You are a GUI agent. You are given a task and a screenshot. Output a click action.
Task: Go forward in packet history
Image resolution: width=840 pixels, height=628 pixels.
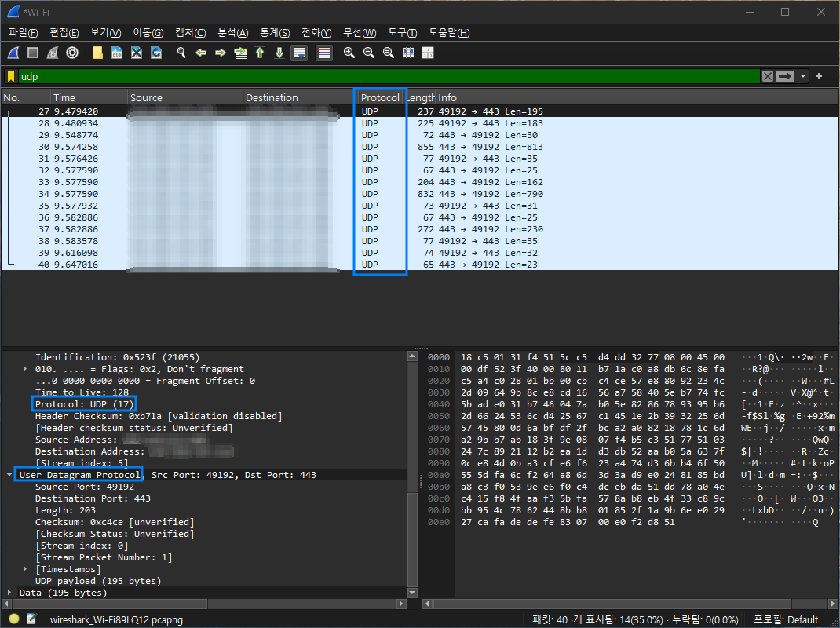pyautogui.click(x=220, y=53)
